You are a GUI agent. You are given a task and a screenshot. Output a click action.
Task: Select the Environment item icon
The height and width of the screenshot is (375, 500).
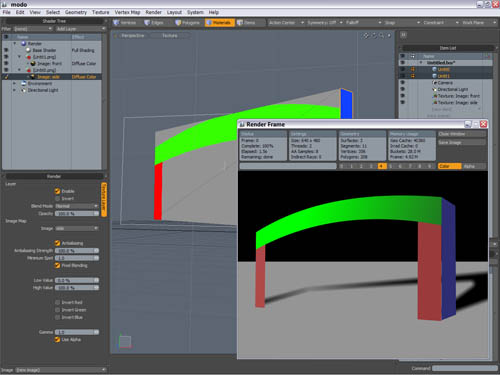coord(24,83)
